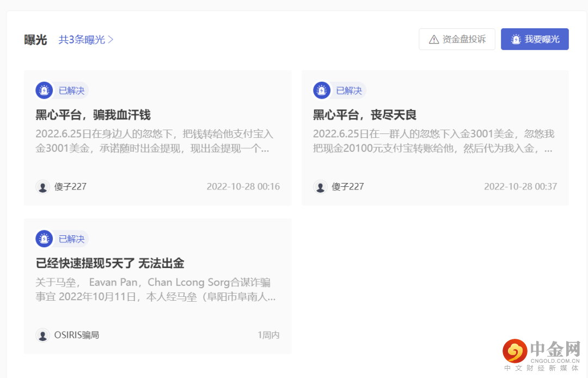The width and height of the screenshot is (588, 378).
Task: Click the blue 我要曝光 button
Action: tap(535, 39)
